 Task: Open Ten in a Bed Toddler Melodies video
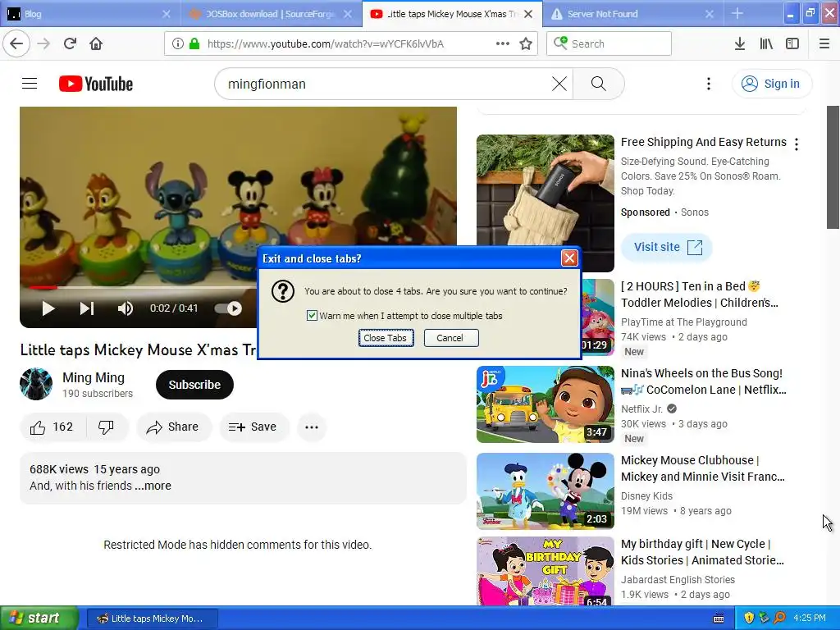700,294
